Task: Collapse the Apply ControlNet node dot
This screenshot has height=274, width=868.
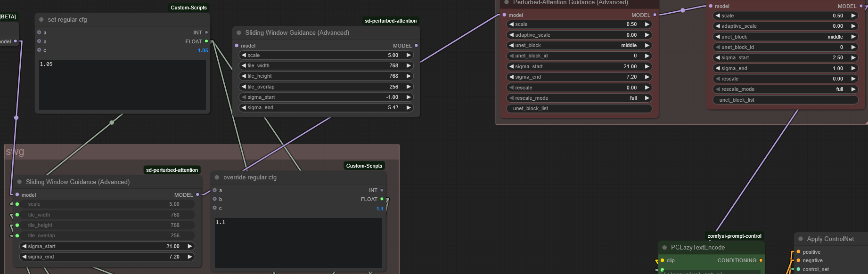Action: [x=801, y=239]
